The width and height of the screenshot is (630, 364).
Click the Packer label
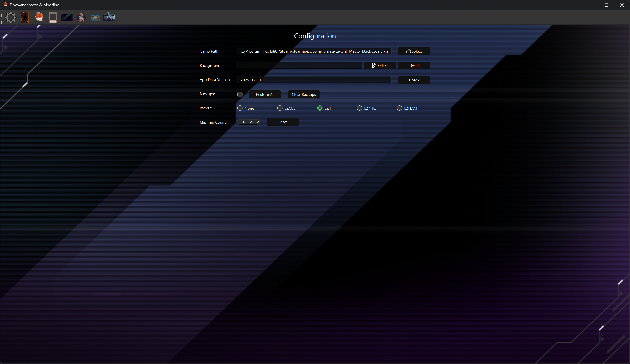tap(206, 108)
